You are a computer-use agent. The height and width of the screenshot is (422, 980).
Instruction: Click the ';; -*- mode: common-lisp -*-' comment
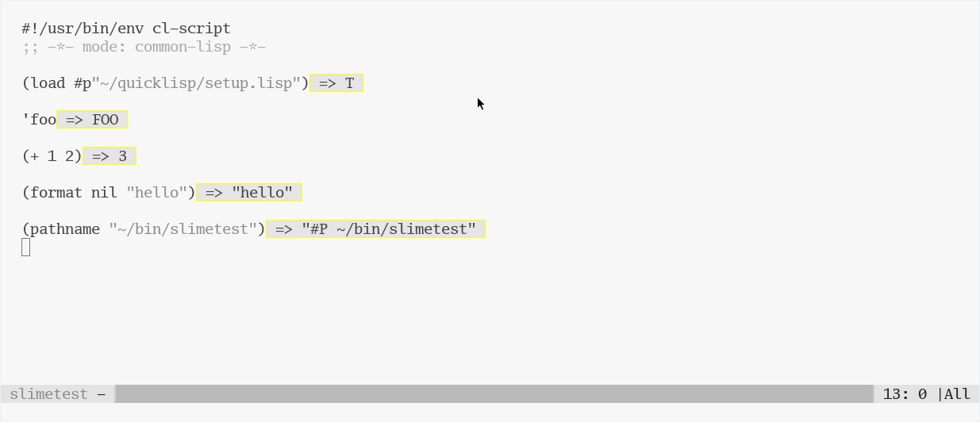[x=144, y=46]
